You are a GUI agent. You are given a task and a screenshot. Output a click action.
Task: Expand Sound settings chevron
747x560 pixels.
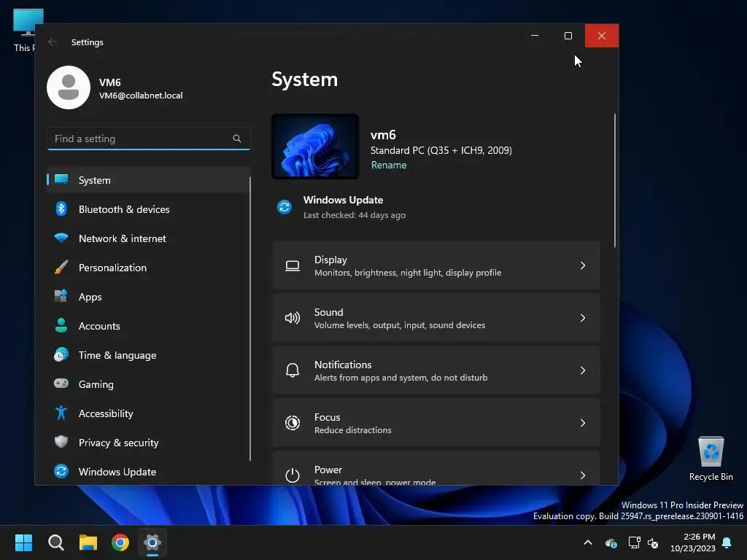[583, 318]
